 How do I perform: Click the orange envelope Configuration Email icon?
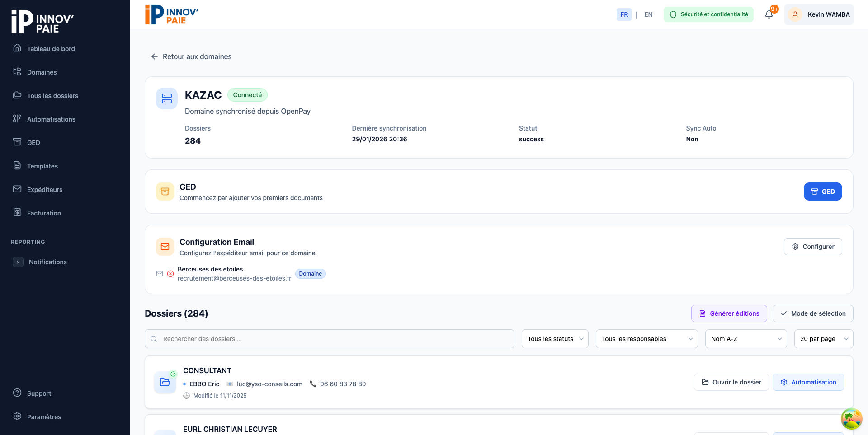click(165, 247)
